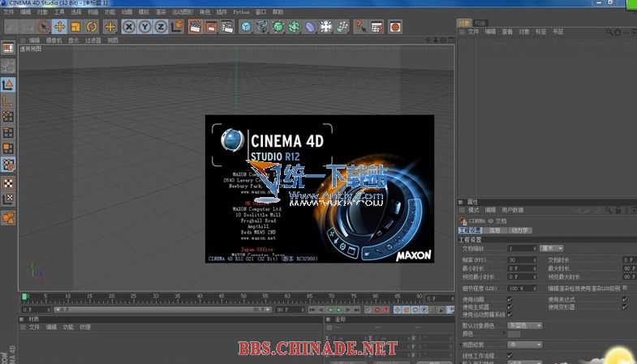Select Model mode in the left sidebar
Image resolution: width=637 pixels, height=364 pixels.
click(x=8, y=85)
